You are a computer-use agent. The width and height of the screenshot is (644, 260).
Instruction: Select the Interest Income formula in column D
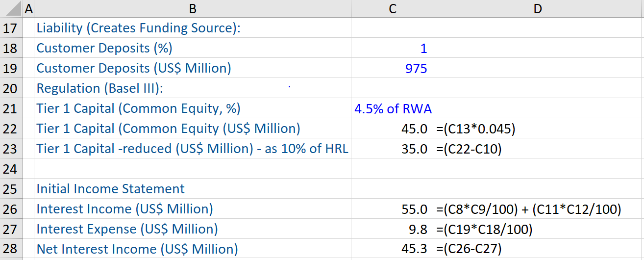528,209
